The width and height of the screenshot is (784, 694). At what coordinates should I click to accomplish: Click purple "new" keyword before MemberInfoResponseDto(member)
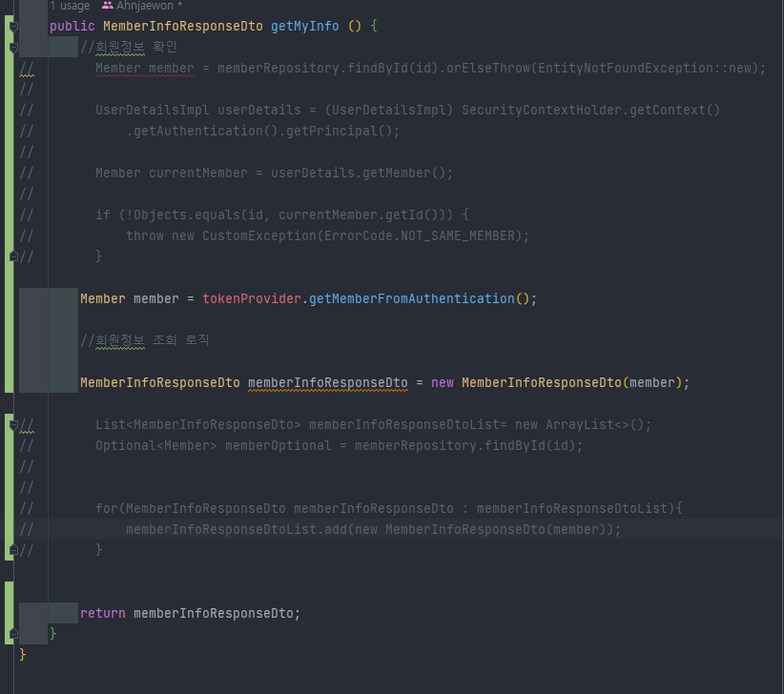[x=443, y=382]
